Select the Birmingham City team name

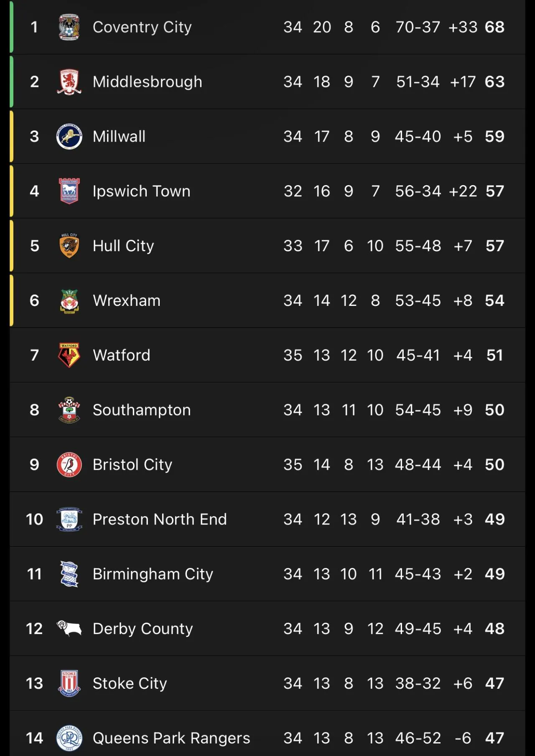pos(153,574)
